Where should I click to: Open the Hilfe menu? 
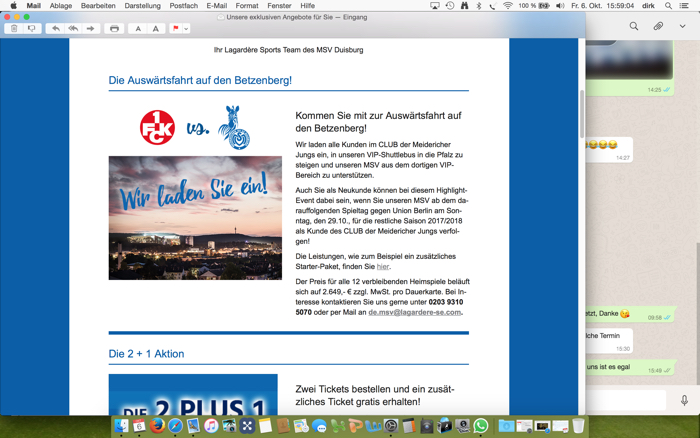pyautogui.click(x=308, y=6)
